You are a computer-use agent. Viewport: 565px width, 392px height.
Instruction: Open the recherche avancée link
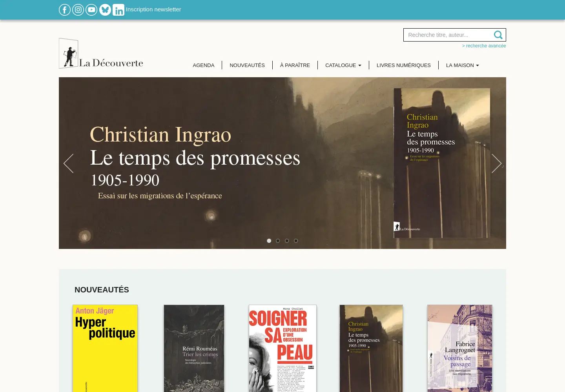point(484,46)
